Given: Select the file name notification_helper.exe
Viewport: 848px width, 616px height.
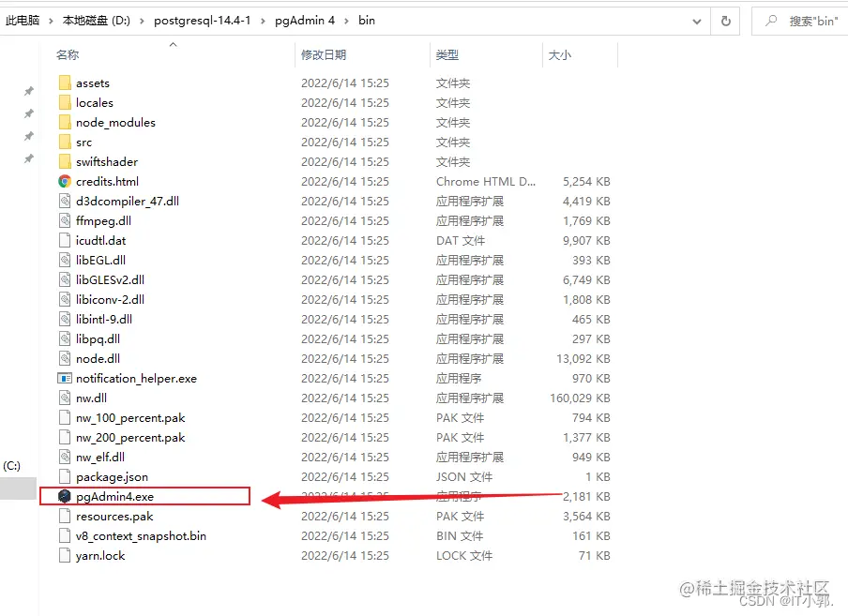Looking at the screenshot, I should point(136,378).
